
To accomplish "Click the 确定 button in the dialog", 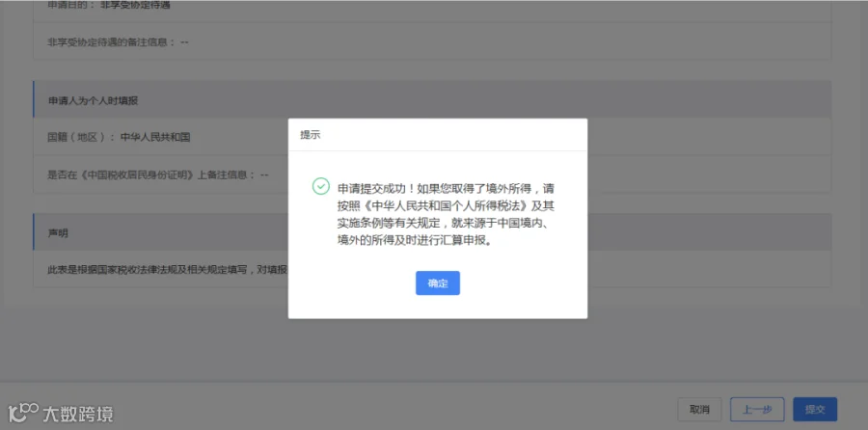I will [x=437, y=283].
